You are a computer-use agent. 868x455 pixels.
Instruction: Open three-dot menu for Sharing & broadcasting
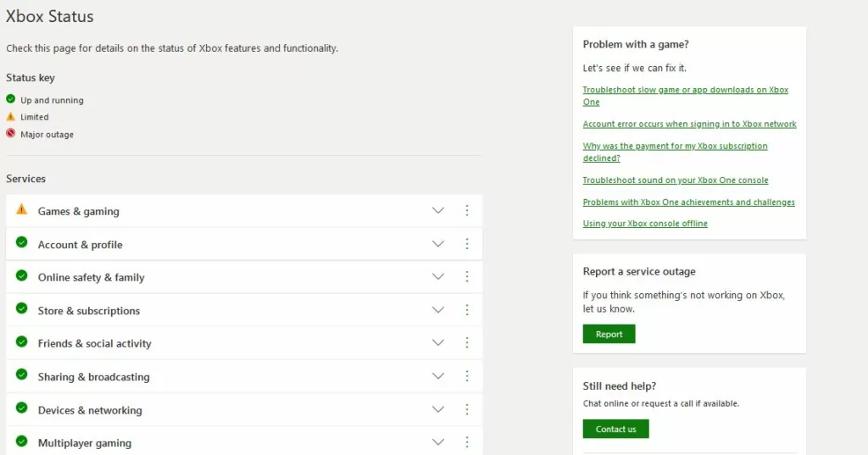pos(467,376)
